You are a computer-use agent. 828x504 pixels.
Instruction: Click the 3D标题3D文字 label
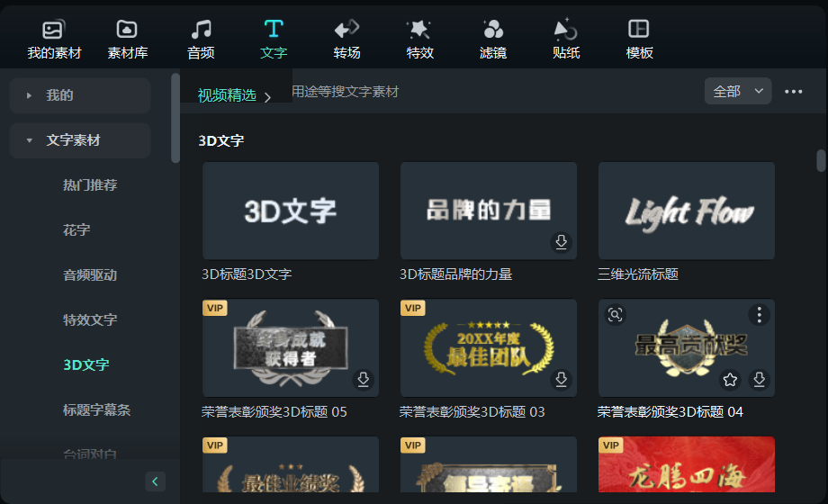click(247, 274)
